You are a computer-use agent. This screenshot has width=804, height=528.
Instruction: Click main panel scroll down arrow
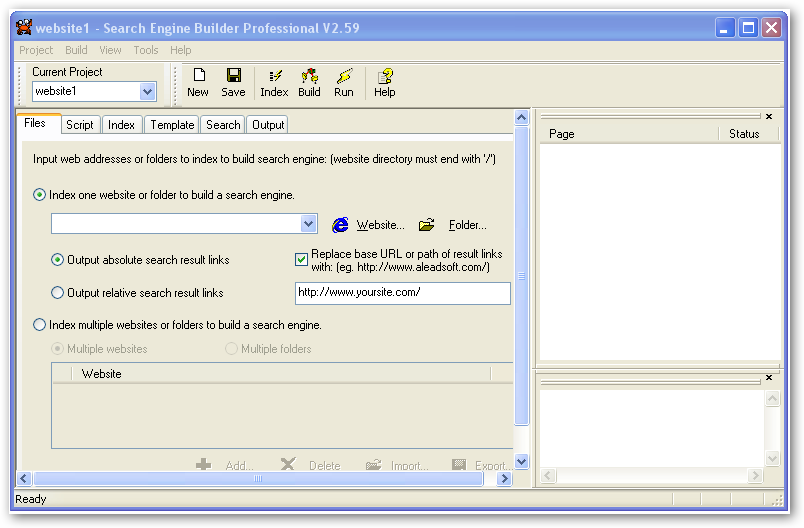(521, 461)
